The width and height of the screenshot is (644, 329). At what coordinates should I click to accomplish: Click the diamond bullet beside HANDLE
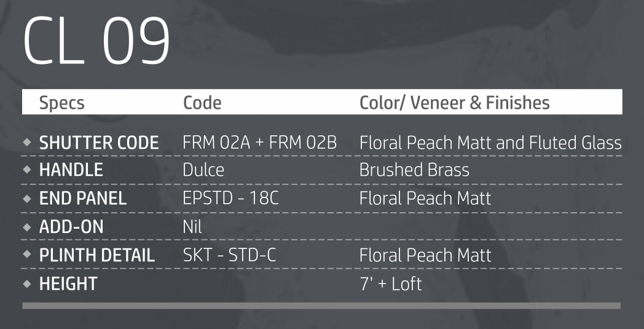26,171
